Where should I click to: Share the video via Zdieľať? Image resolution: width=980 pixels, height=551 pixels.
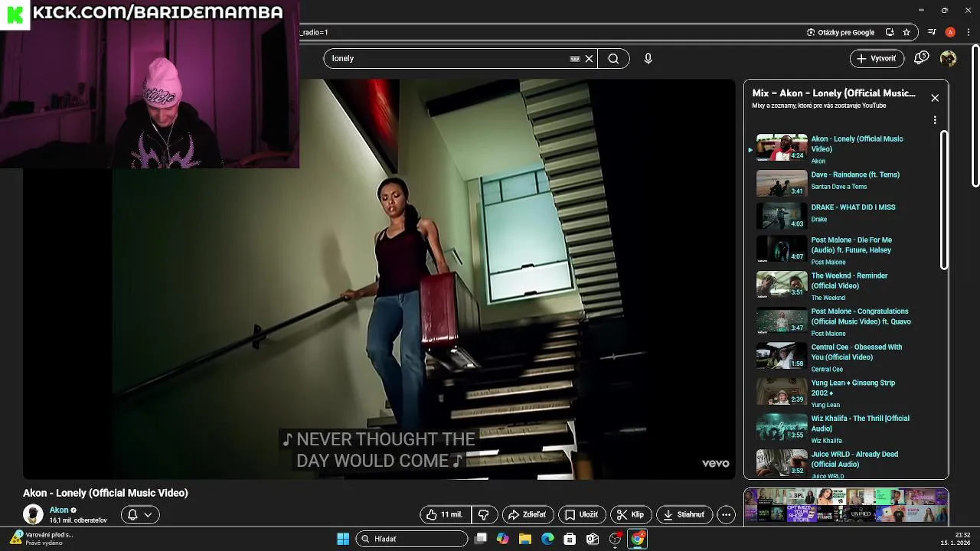[527, 515]
